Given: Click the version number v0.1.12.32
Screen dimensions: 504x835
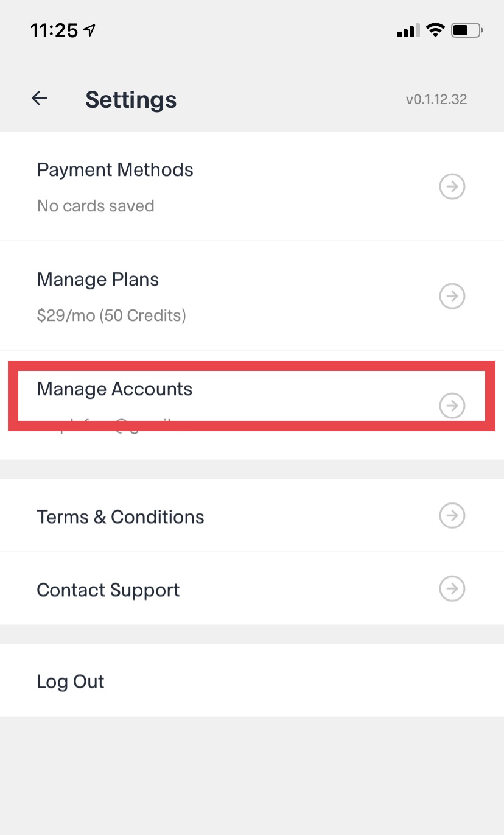Looking at the screenshot, I should 436,99.
